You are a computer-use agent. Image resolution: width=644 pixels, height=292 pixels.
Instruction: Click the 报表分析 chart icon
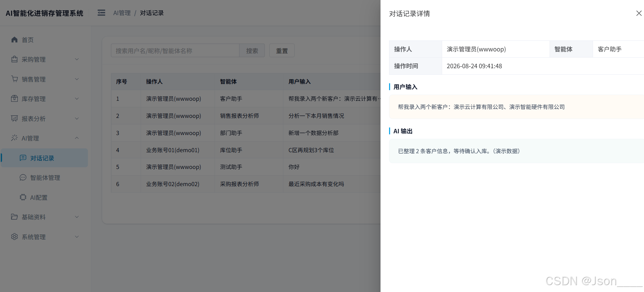[x=14, y=119]
